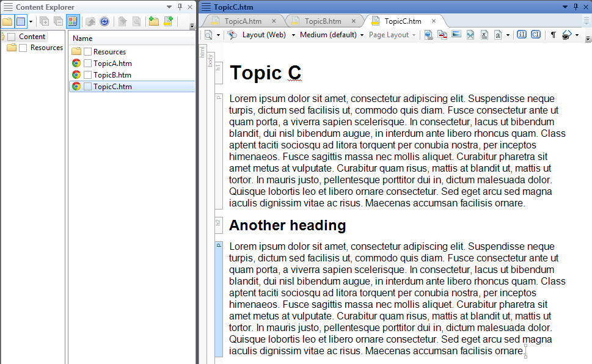The height and width of the screenshot is (364, 592).
Task: Click the blue refresh icon
Action: [x=104, y=21]
